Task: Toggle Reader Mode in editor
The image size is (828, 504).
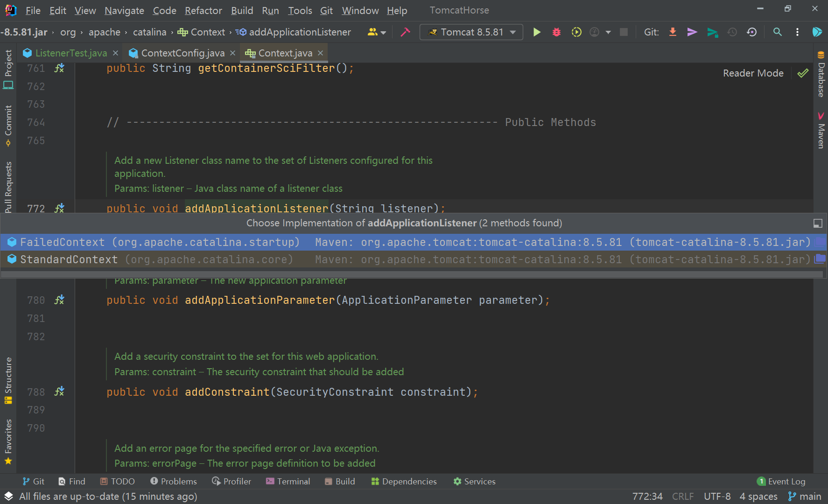Action: pyautogui.click(x=753, y=73)
